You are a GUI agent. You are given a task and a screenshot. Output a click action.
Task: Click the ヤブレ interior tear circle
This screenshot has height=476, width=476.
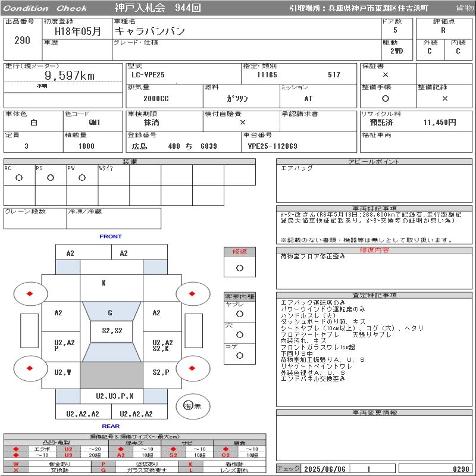pyautogui.click(x=240, y=314)
